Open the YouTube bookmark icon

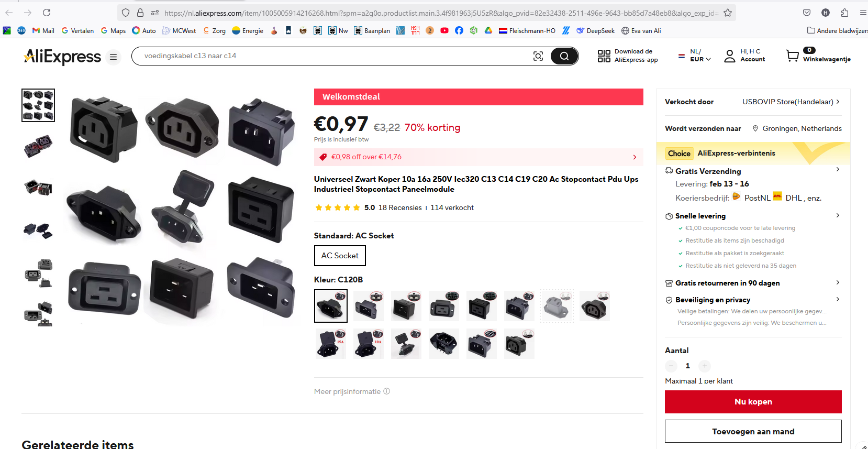pos(444,30)
